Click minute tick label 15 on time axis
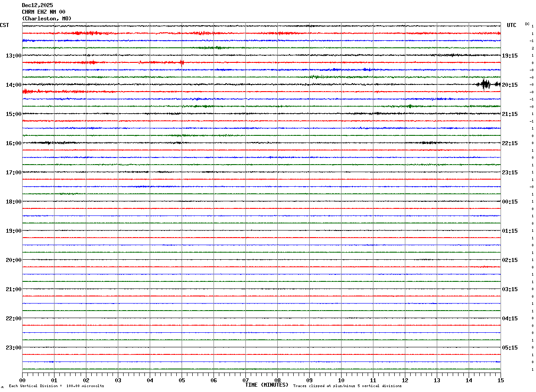Viewport: 536px width, 392px height. pos(501,380)
